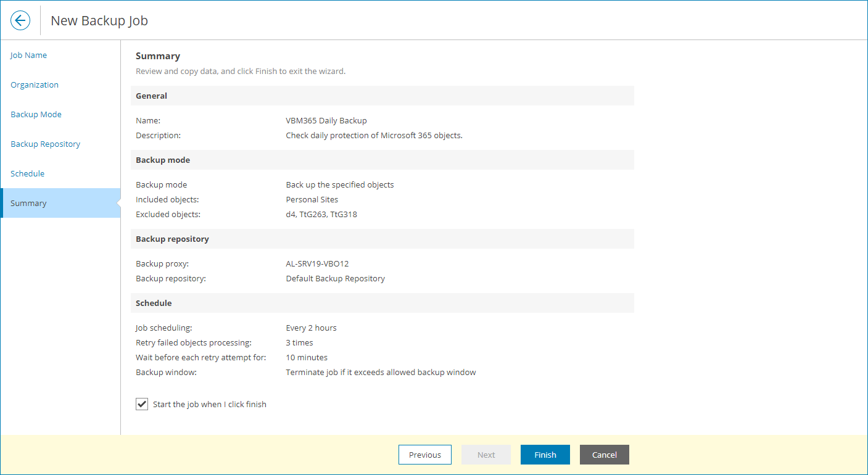Viewport: 868px width, 475px height.
Task: Click Finish to complete the wizard
Action: 545,455
